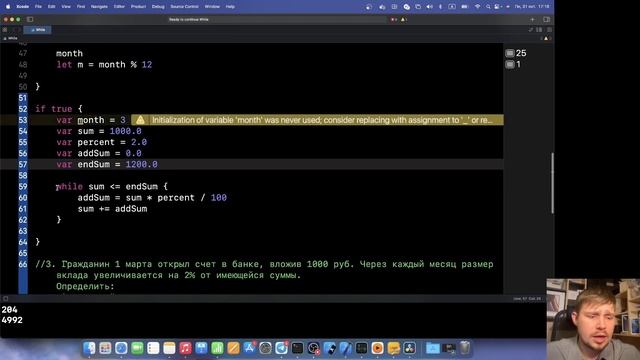Open the editor options icon at the tab bar's right end

coord(549,30)
